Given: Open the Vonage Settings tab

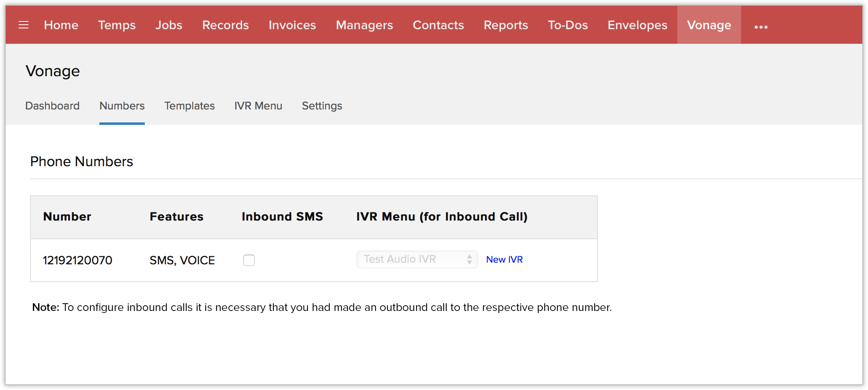Looking at the screenshot, I should [x=322, y=106].
